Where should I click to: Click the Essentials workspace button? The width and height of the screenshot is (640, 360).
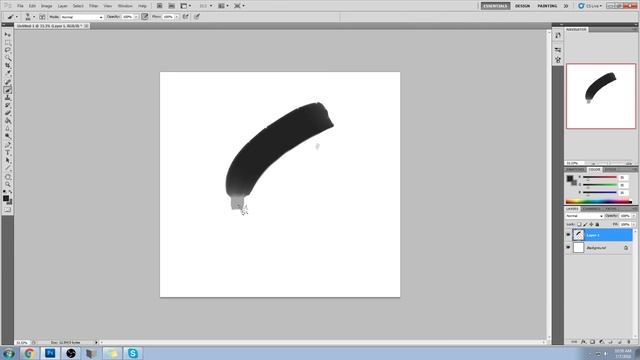coord(495,6)
